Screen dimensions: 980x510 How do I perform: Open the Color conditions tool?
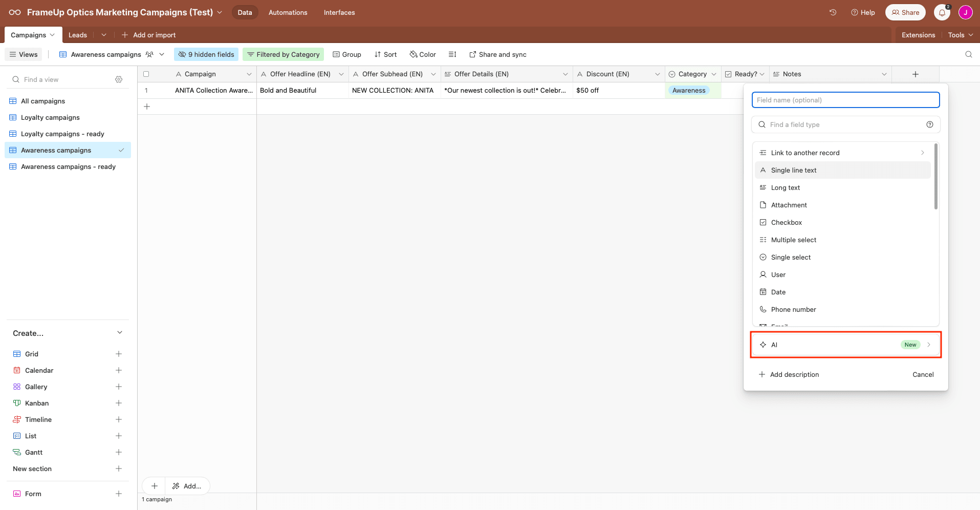coord(422,54)
